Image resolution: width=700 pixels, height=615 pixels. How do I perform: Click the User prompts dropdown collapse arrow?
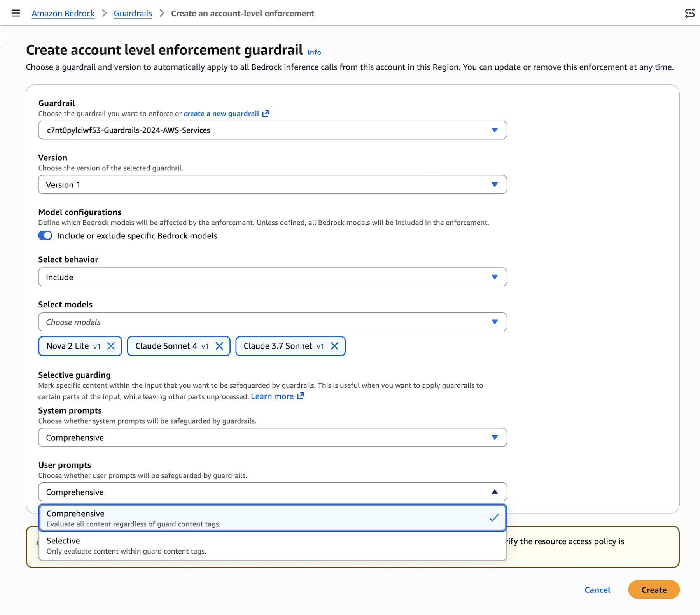[495, 492]
